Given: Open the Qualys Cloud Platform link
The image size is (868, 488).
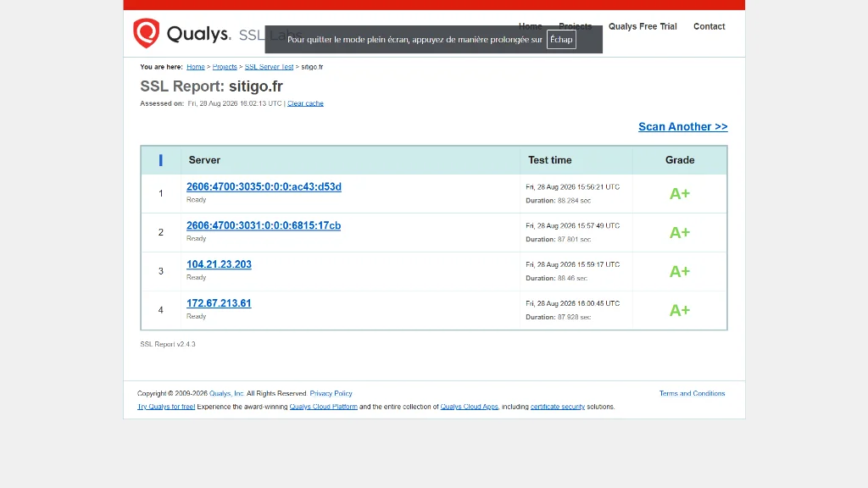Looking at the screenshot, I should pos(323,407).
